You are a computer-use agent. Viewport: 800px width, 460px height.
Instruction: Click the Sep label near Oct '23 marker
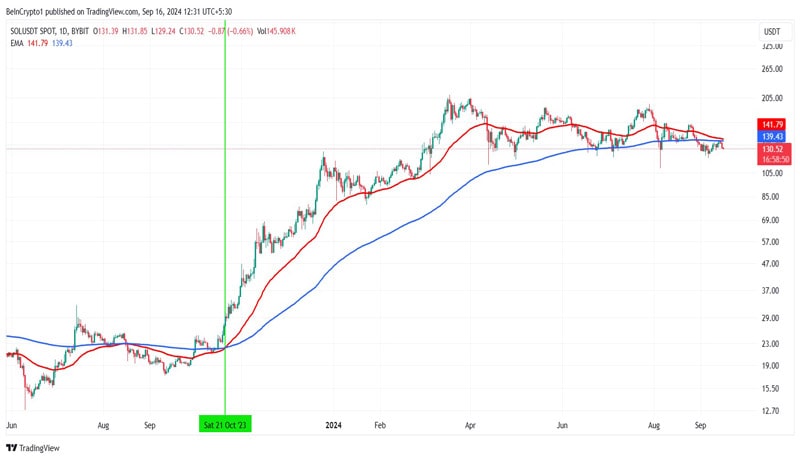[x=149, y=425]
